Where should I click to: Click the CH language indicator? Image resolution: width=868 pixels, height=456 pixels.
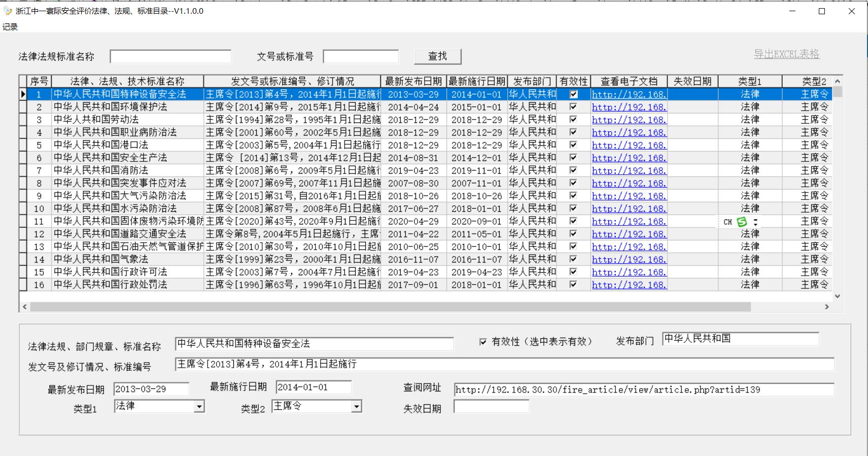click(x=728, y=222)
